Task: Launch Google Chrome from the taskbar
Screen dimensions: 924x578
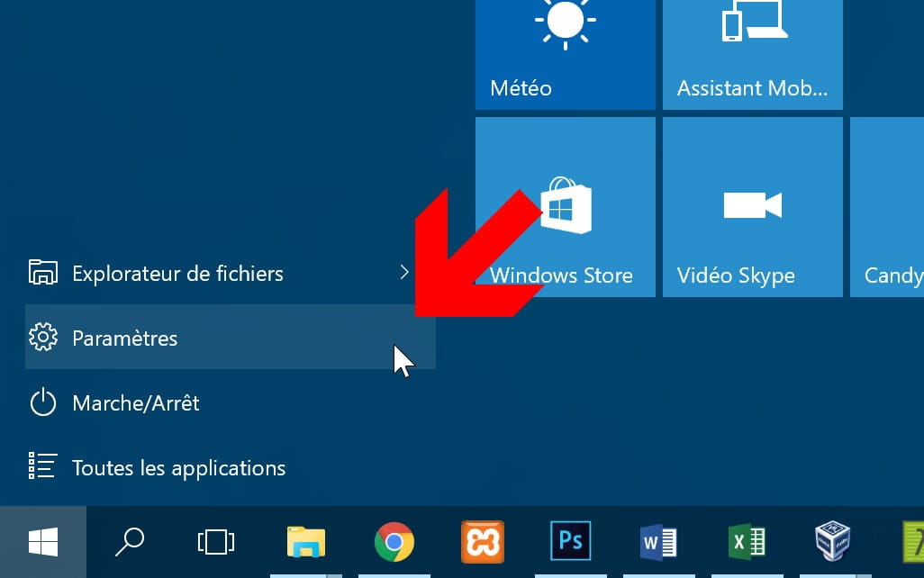Action: (394, 541)
